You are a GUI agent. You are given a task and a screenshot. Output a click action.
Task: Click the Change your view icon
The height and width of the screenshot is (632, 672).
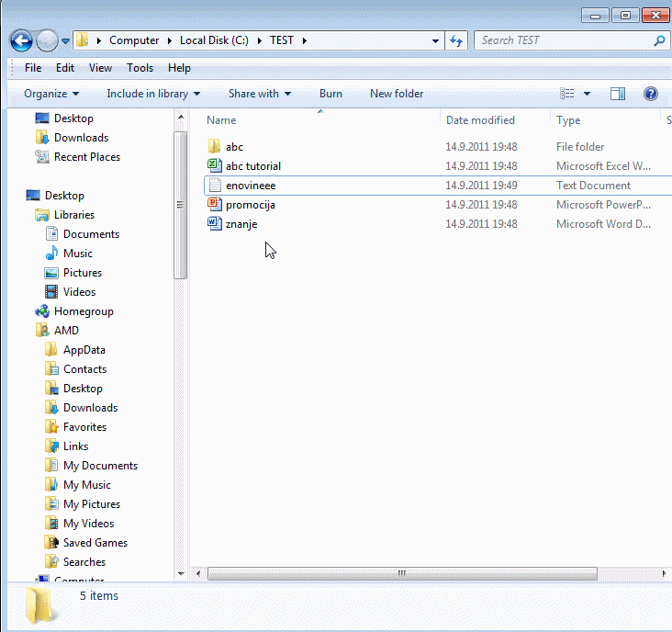tap(567, 94)
